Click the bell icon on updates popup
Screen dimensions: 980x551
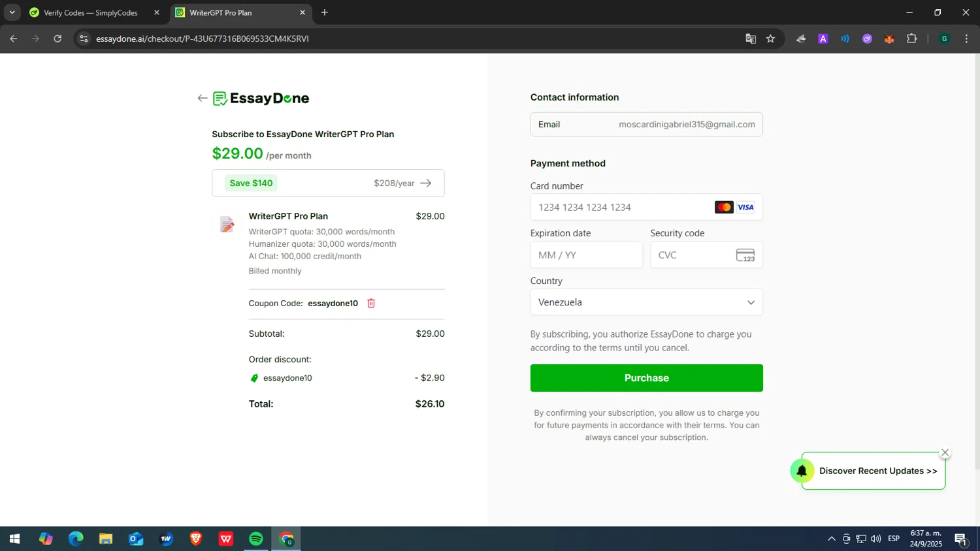(x=802, y=471)
